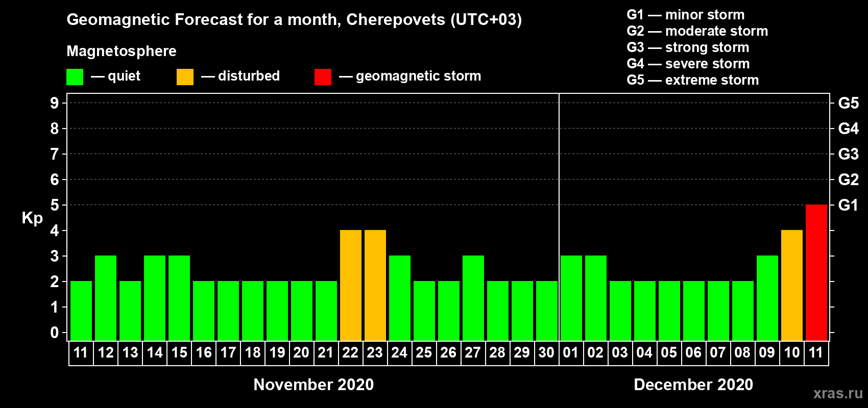The image size is (868, 408).
Task: Click the red geomagnetic storm legend swatch
Action: tap(323, 77)
